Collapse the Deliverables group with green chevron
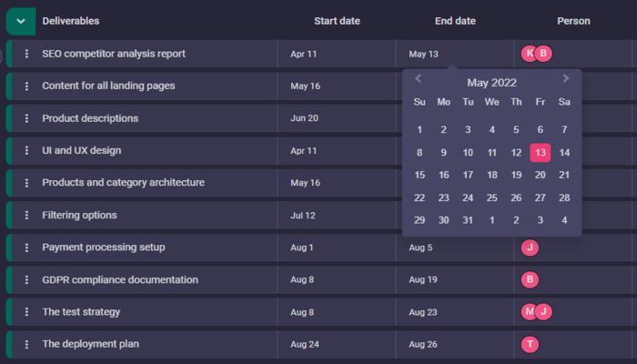 20,21
